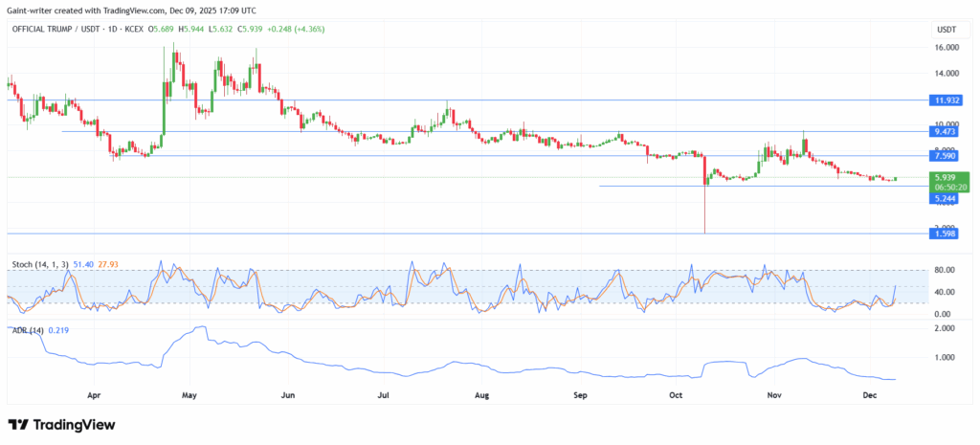This screenshot has height=445, width=980.
Task: Select the 9.473 horizontal line price label
Action: click(945, 132)
